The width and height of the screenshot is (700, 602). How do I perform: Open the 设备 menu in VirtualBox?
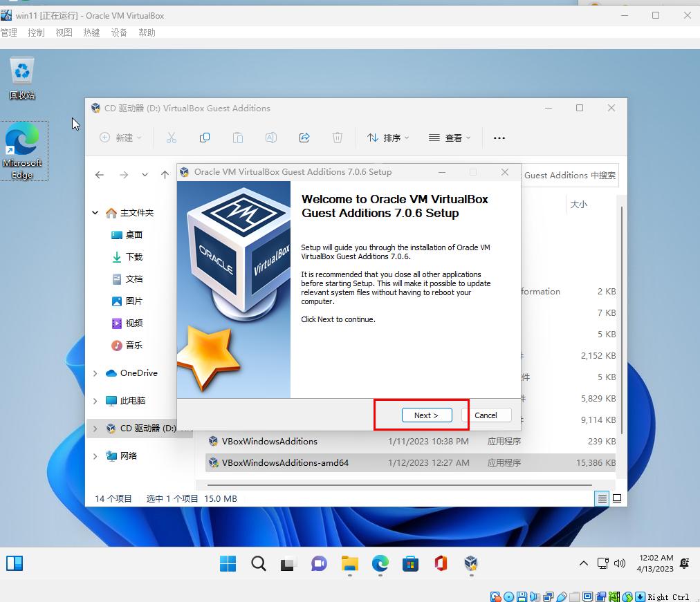pos(119,32)
